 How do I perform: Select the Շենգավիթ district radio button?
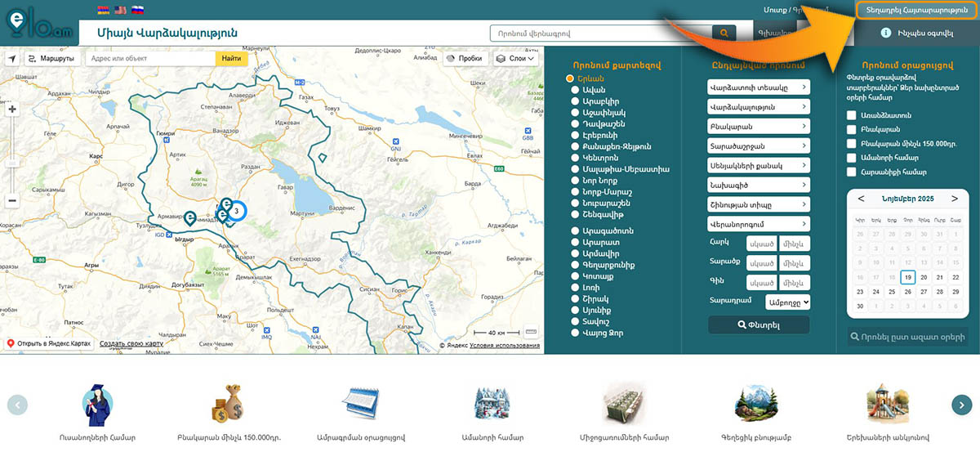575,214
